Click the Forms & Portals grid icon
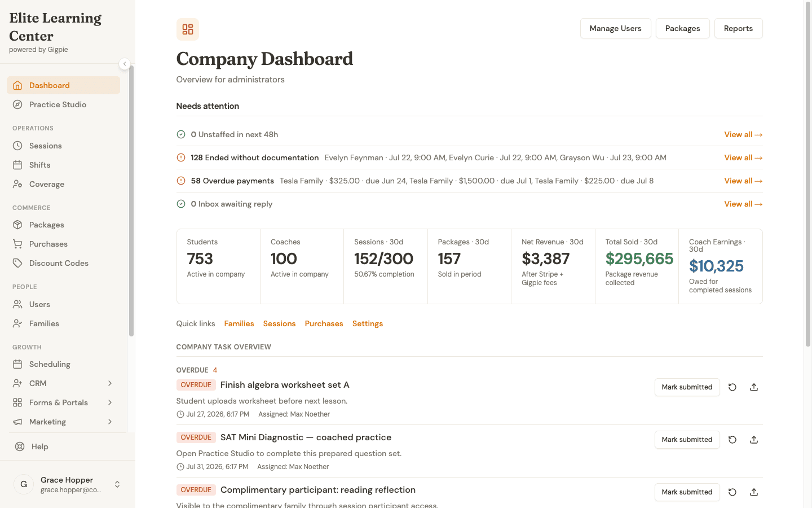Image resolution: width=812 pixels, height=508 pixels. (x=17, y=402)
